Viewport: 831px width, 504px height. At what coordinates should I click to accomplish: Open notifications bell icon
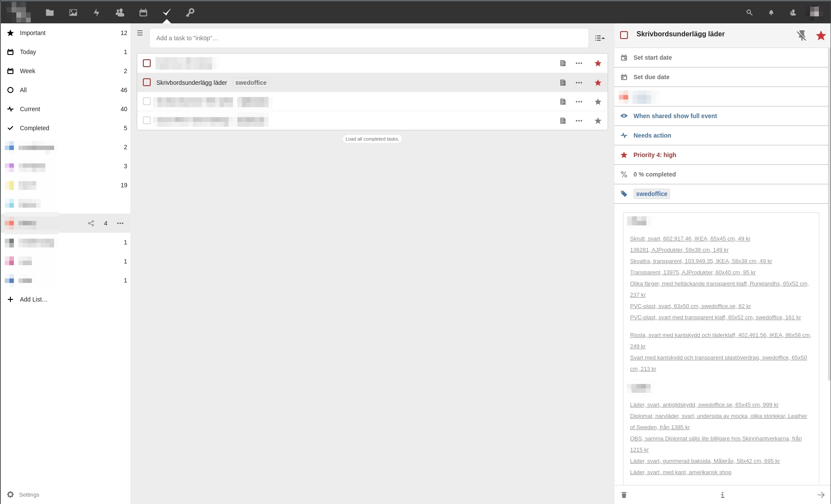pyautogui.click(x=771, y=12)
